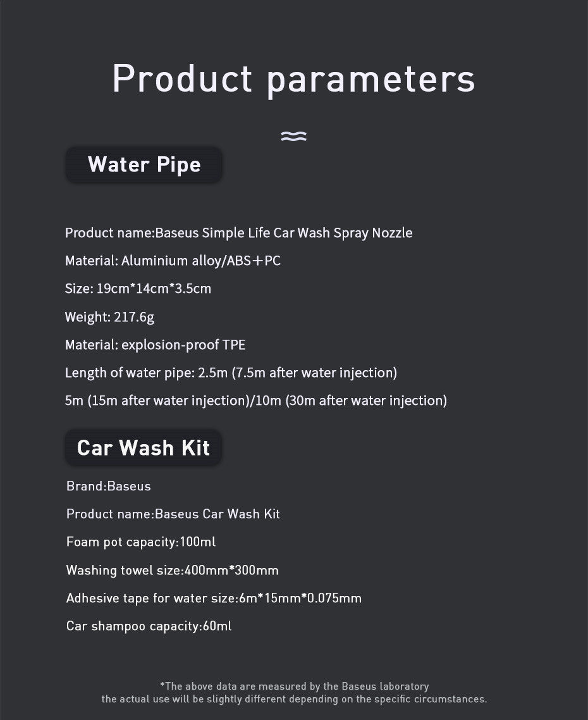Click the actual use will be slightly different note
This screenshot has width=588, height=720.
coord(294,699)
